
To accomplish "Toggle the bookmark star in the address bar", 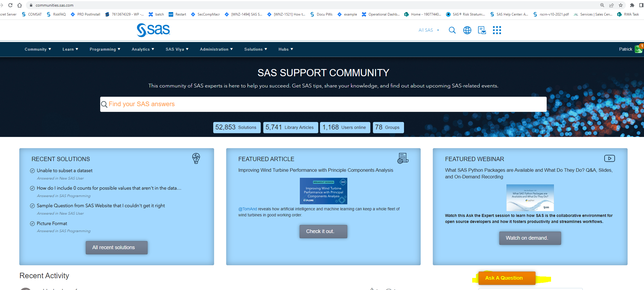I will pyautogui.click(x=621, y=5).
